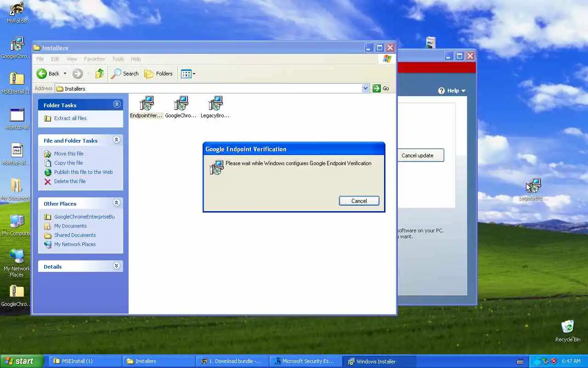This screenshot has width=588, height=368.
Task: Open the View menu
Action: click(72, 59)
